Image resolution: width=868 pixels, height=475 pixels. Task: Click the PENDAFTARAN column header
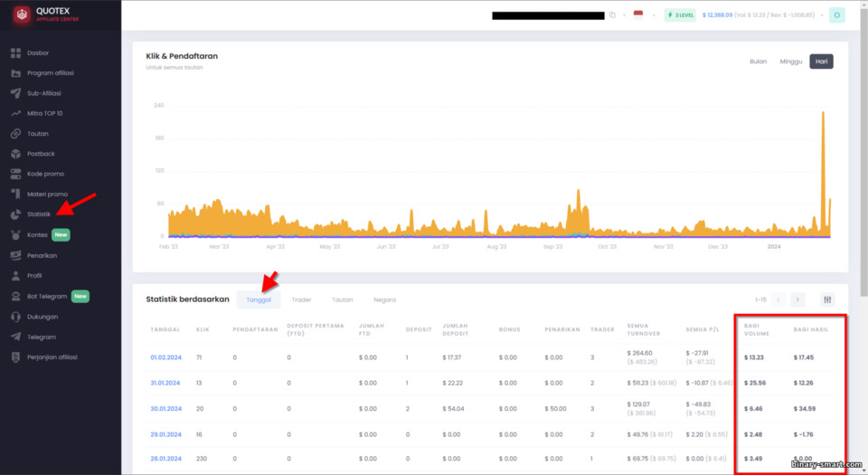[255, 329]
